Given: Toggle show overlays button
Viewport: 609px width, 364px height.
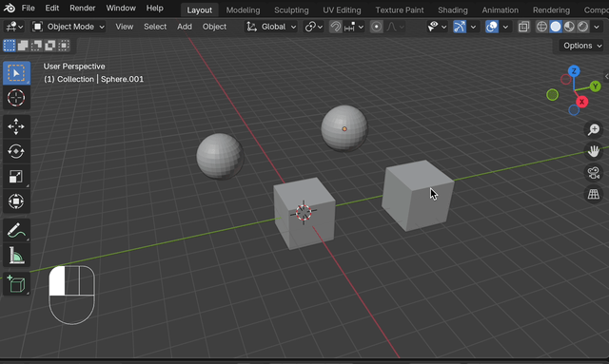Looking at the screenshot, I should tap(492, 27).
